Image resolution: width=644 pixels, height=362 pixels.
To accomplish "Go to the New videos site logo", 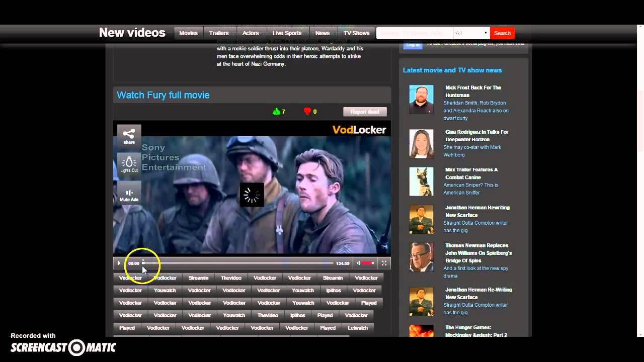I will click(x=132, y=33).
